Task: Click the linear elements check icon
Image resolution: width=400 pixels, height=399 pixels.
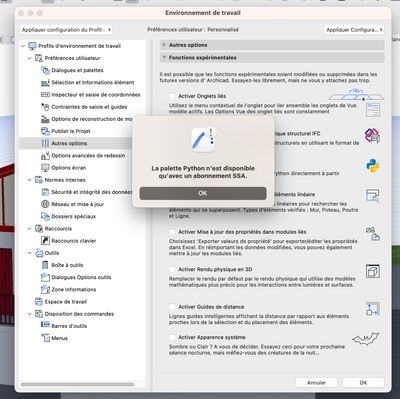Action: [x=372, y=195]
